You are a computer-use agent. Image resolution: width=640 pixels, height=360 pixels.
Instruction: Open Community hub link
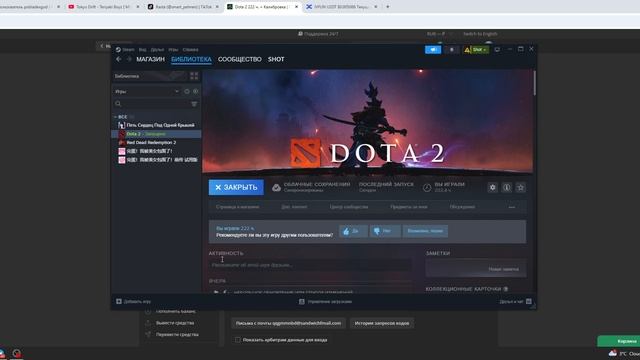coord(349,207)
